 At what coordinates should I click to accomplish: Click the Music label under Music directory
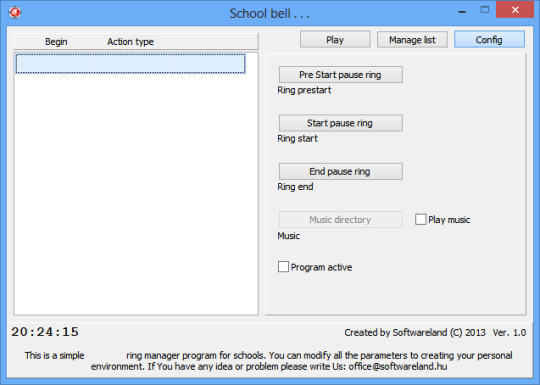[x=289, y=236]
